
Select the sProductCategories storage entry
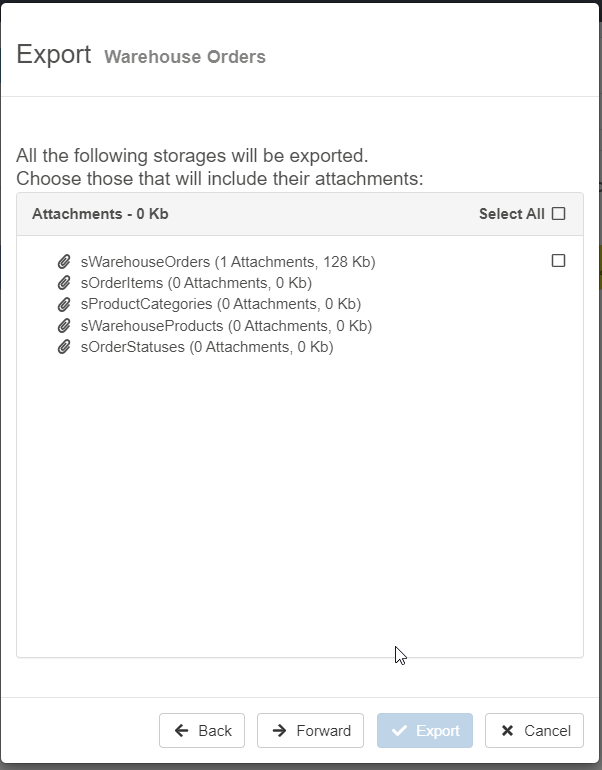[x=220, y=304]
